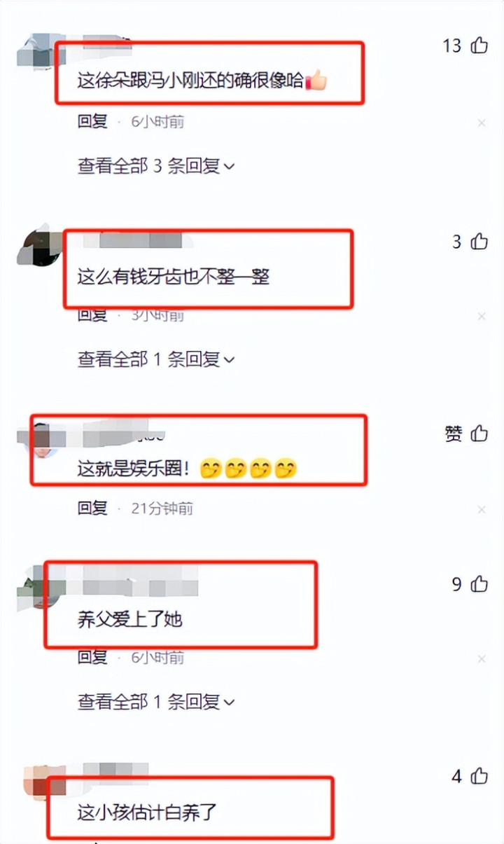Screen dimensions: 504x844
Task: Select the comment text 这徐朵跟冯小刚还的确很像哈
Action: [190, 81]
